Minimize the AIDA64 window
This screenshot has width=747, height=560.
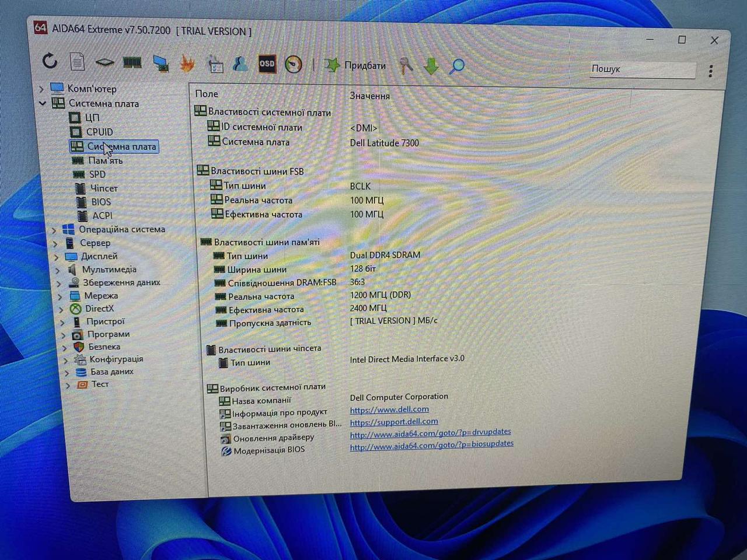(650, 39)
